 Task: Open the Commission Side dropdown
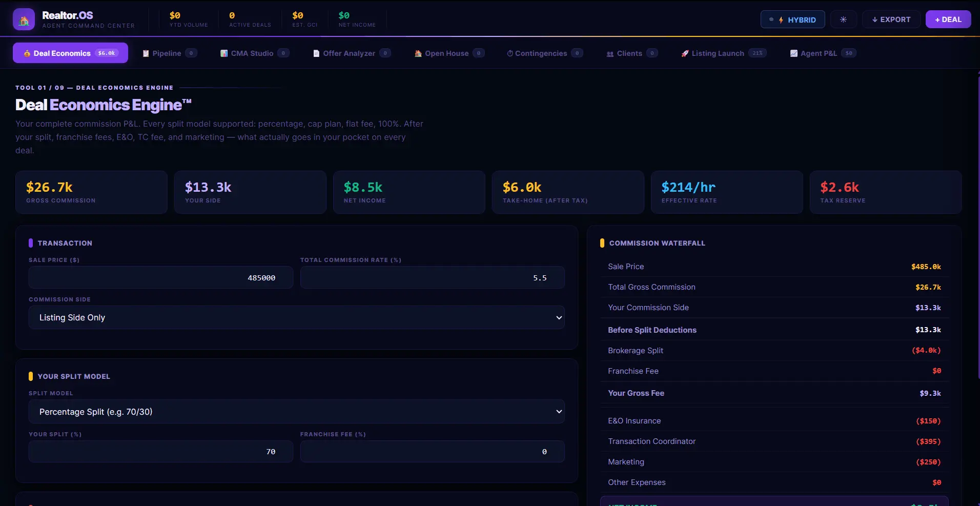[x=297, y=317]
